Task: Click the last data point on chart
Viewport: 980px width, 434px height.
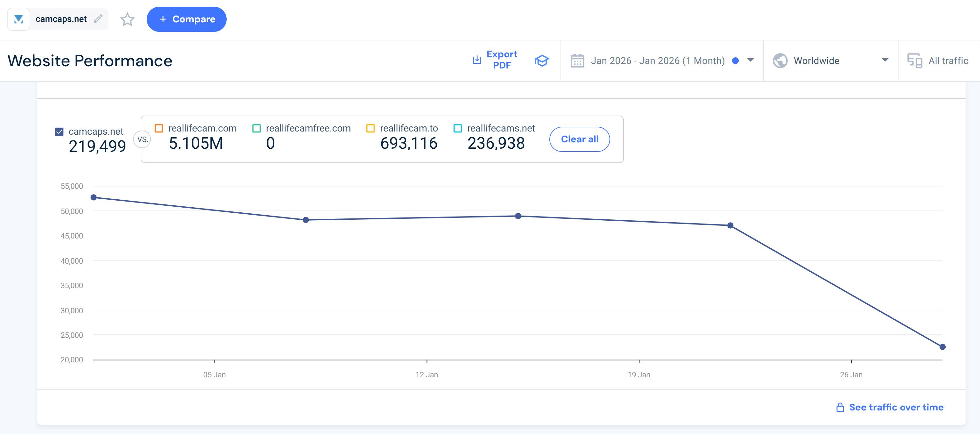Action: pyautogui.click(x=942, y=347)
